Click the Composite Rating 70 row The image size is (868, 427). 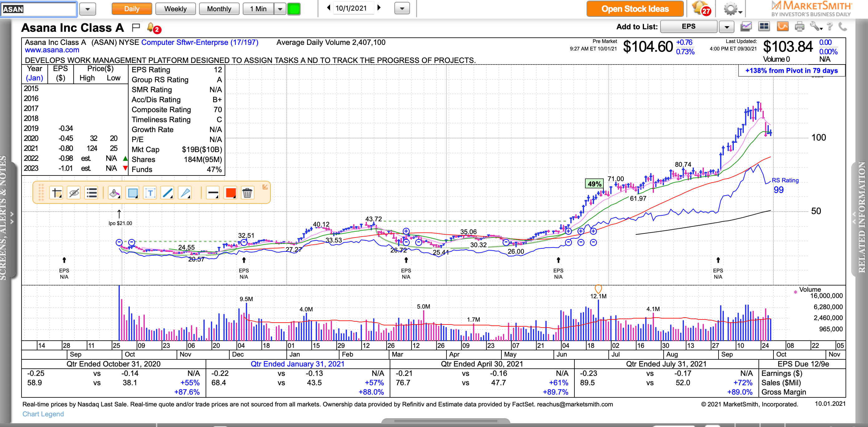pos(177,110)
